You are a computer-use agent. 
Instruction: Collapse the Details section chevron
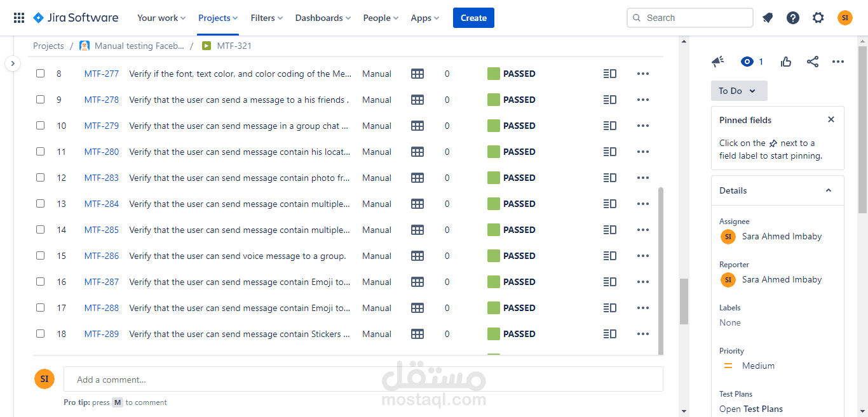[829, 190]
